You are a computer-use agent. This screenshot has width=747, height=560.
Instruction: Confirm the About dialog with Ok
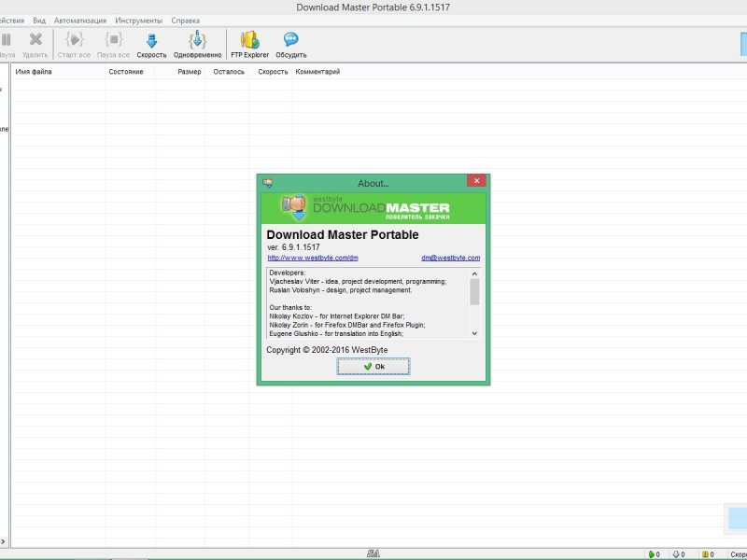coord(373,366)
